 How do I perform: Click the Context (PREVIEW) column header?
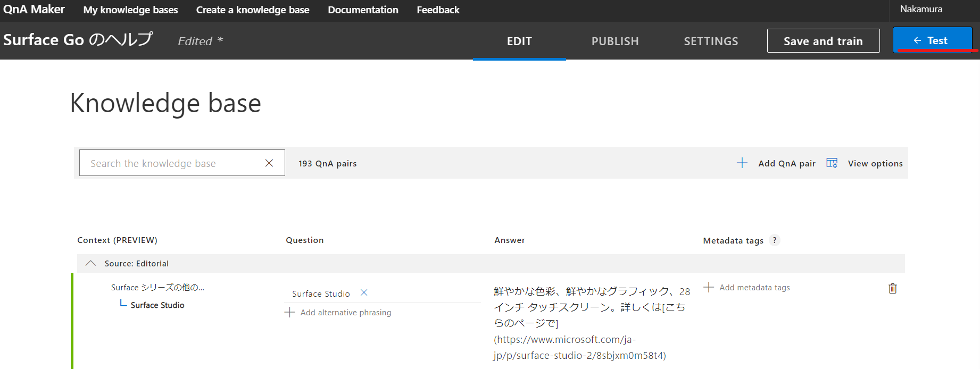pos(117,240)
